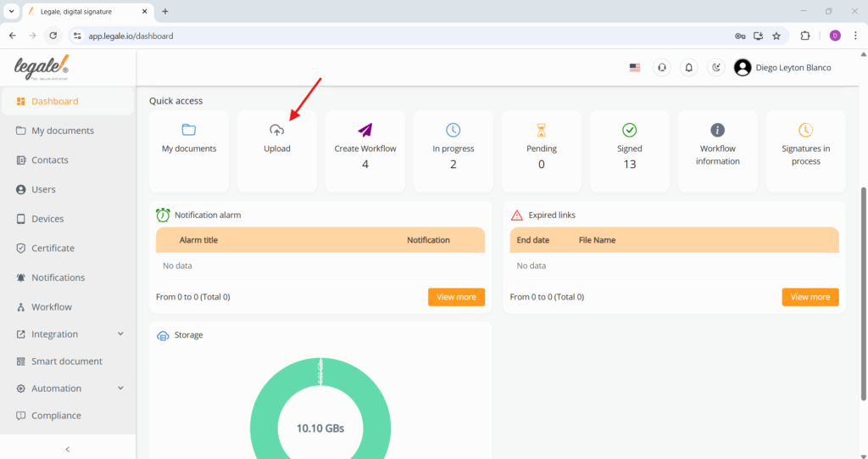Open Compliance in sidebar

(68, 416)
